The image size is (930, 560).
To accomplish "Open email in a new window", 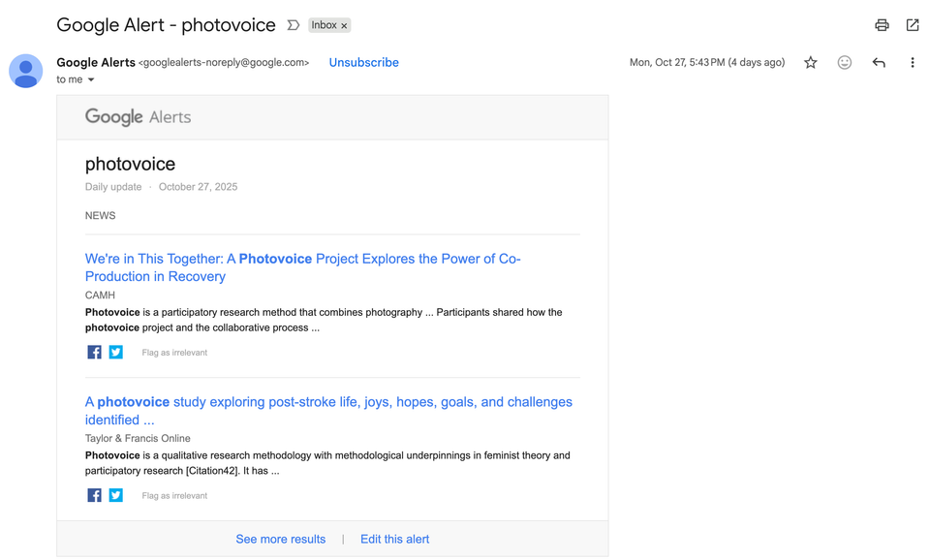I will (912, 25).
